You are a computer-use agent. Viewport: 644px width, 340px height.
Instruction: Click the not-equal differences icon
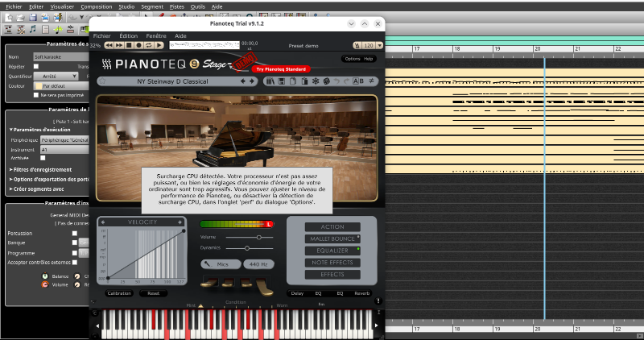(371, 81)
